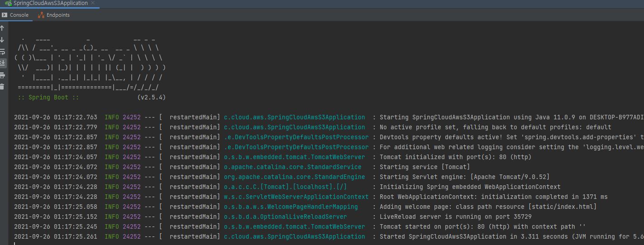Click logger 'o.a.c.c.C.[Tomcat].[localhost].[/]'

tap(285, 187)
